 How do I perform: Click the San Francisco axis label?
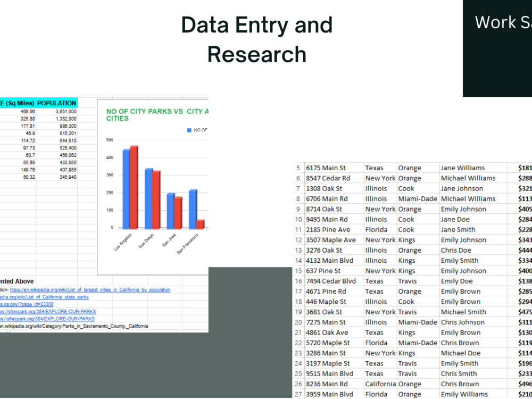click(187, 244)
